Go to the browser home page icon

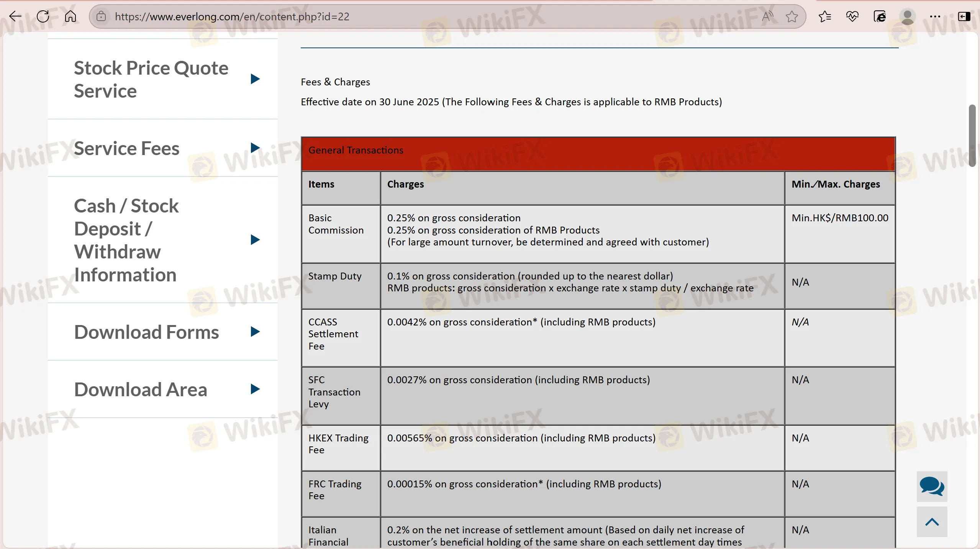coord(70,16)
